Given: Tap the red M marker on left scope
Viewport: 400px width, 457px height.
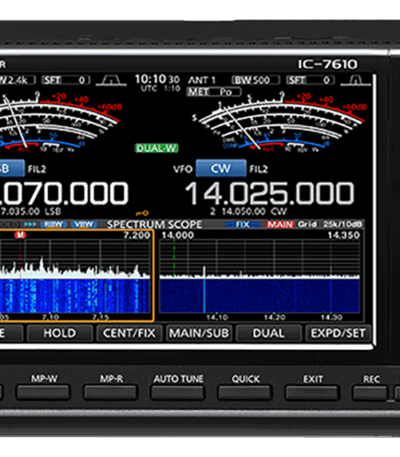Looking at the screenshot, I should point(20,235).
